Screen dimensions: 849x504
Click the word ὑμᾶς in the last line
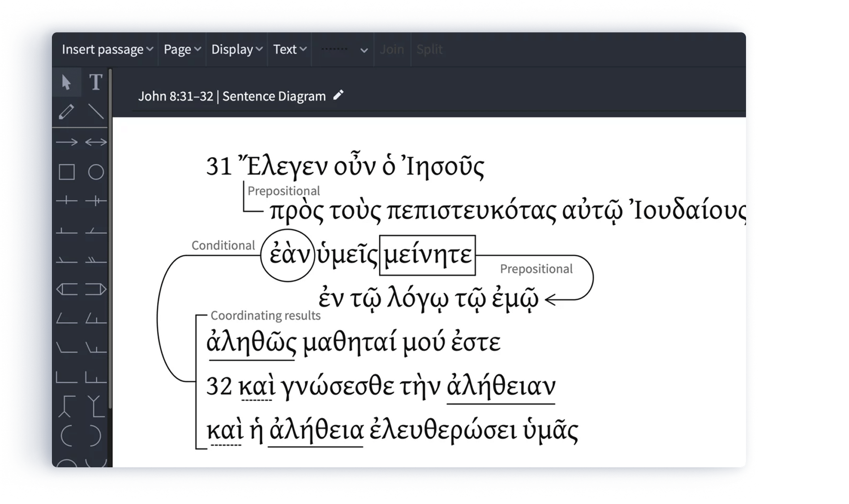click(x=550, y=430)
